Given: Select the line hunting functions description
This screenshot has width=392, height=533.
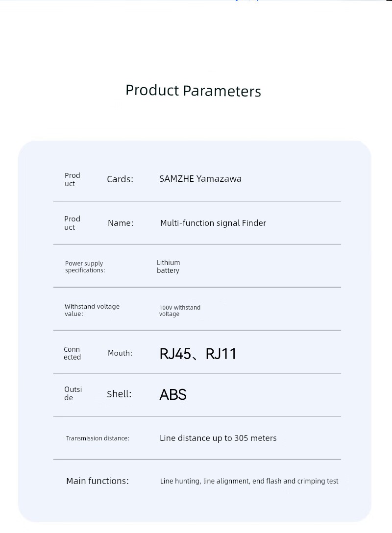Looking at the screenshot, I should click(249, 481).
